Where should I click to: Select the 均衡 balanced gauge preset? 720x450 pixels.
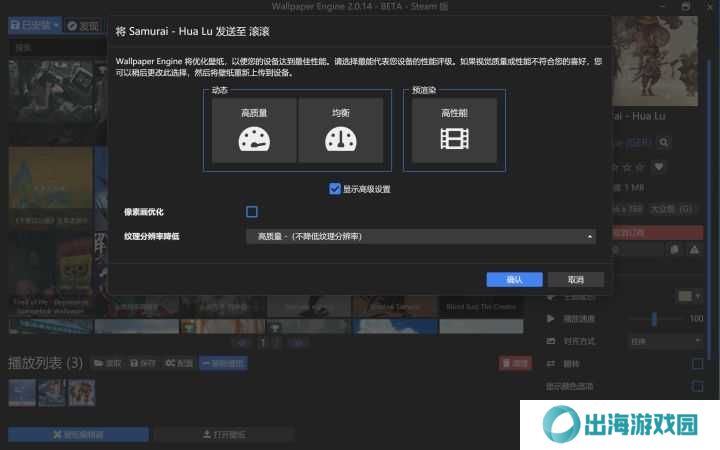(341, 130)
